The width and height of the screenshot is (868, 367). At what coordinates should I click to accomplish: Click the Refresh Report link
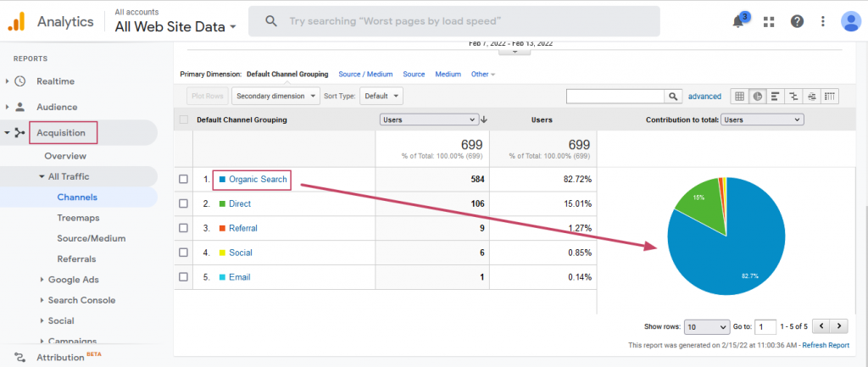click(826, 345)
